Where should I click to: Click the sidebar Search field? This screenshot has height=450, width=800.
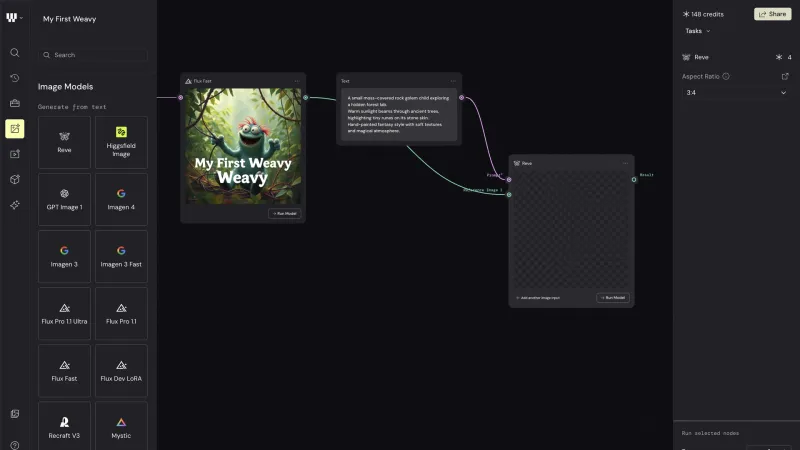(93, 55)
